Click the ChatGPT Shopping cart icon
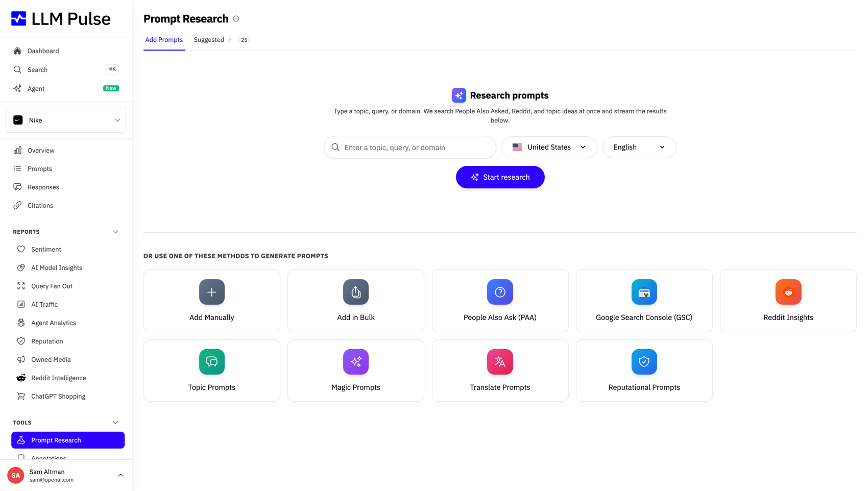 click(21, 397)
